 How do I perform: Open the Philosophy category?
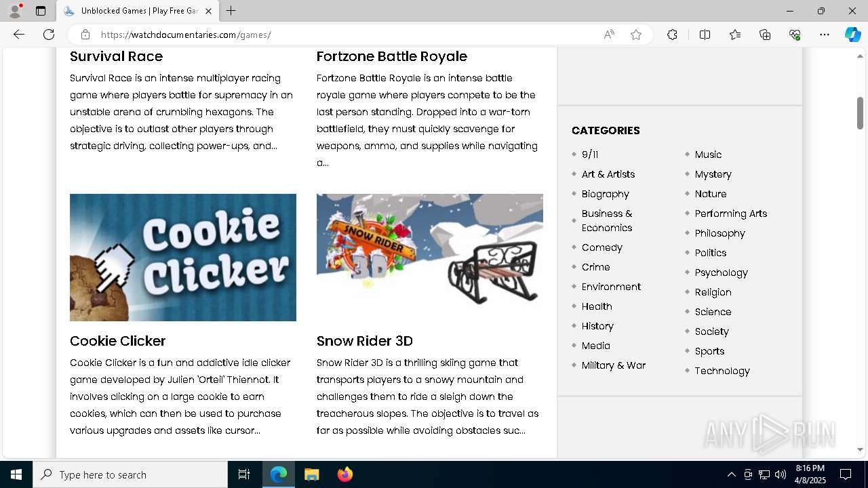[720, 233]
